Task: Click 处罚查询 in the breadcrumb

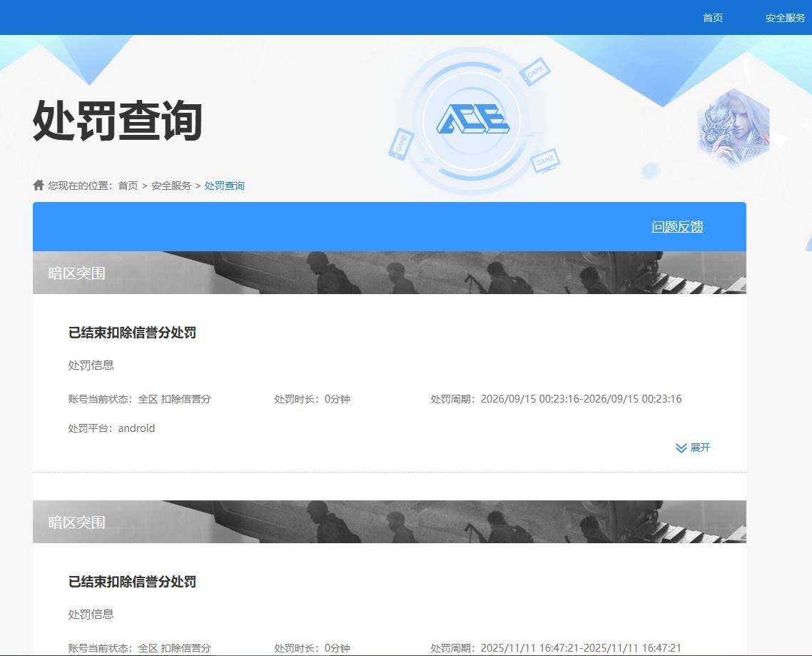Action: tap(224, 186)
